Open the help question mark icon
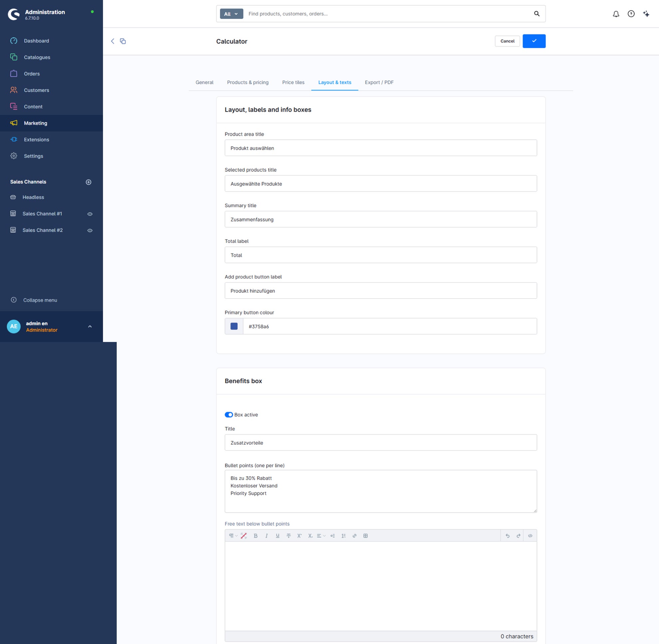This screenshot has width=659, height=644. 631,14
